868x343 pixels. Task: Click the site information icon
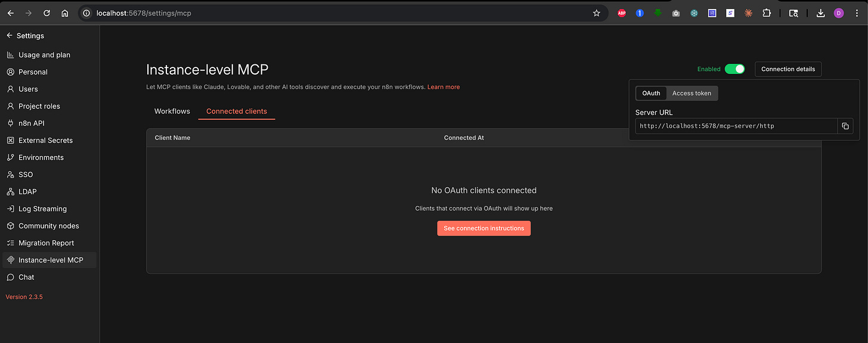[86, 13]
